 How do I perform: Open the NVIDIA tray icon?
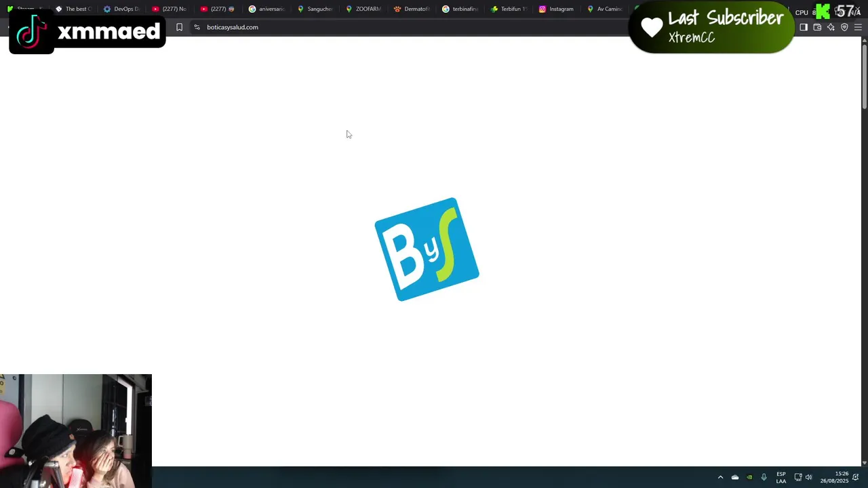coord(749,477)
